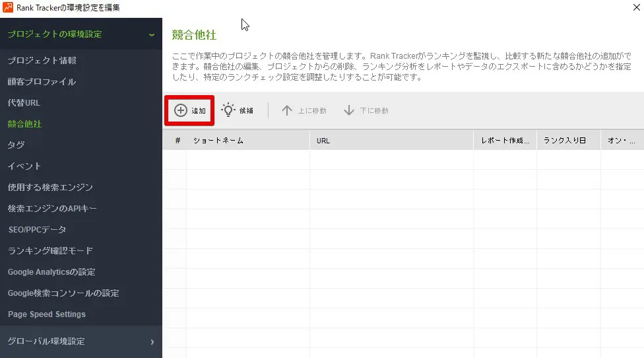Image resolution: width=644 pixels, height=358 pixels.
Task: Open 検索エンジンのAPIキー settings
Action: [52, 209]
